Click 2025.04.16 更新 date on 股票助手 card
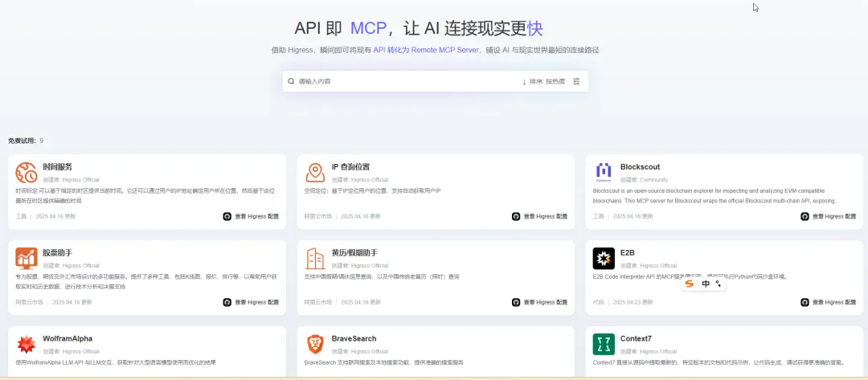Screen dimensions: 868x380 click(x=72, y=302)
